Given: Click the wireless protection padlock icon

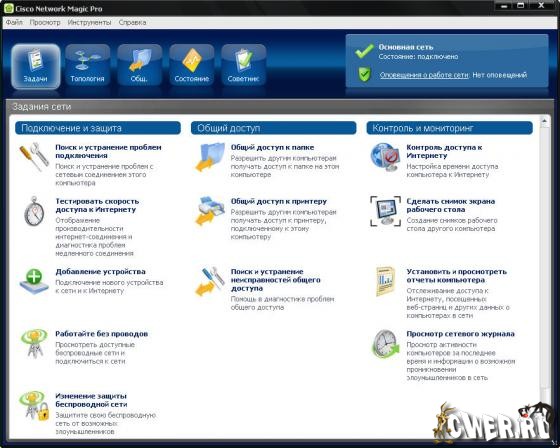Looking at the screenshot, I should 34,406.
